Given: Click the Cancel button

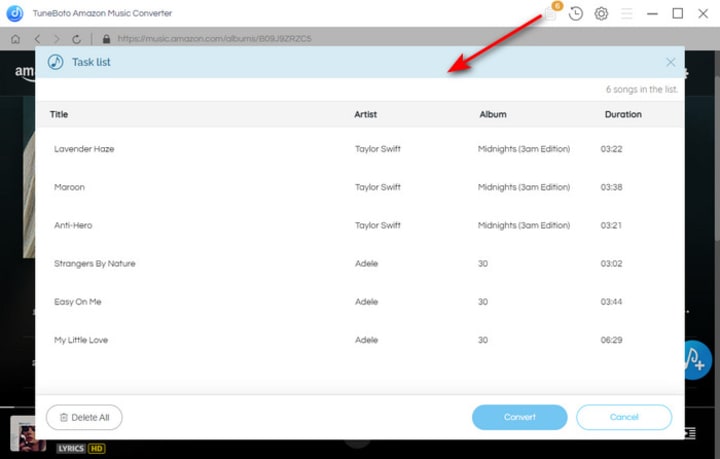Looking at the screenshot, I should [624, 417].
